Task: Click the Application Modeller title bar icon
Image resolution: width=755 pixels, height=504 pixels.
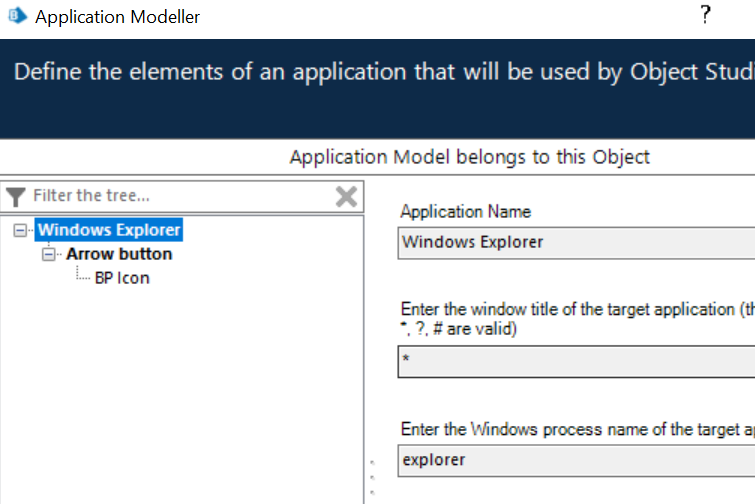Action: coord(16,16)
